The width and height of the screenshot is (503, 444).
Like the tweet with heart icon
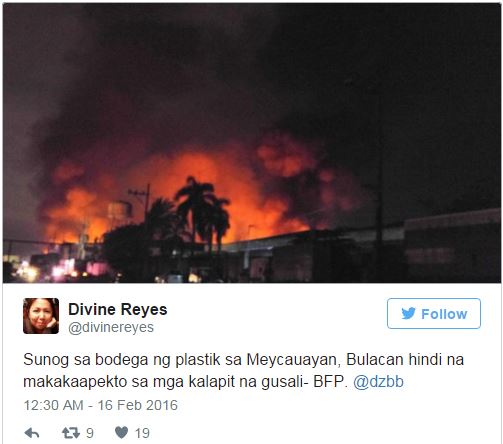point(122,432)
